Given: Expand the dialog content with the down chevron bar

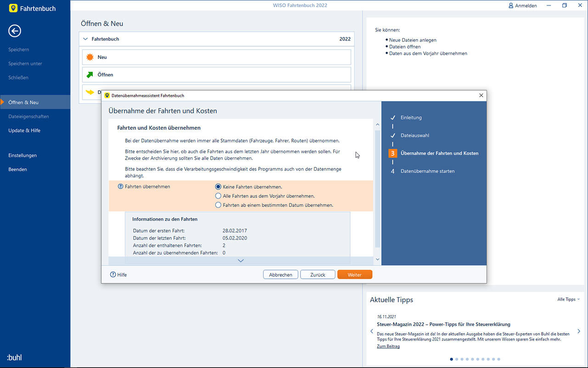Looking at the screenshot, I should click(241, 260).
